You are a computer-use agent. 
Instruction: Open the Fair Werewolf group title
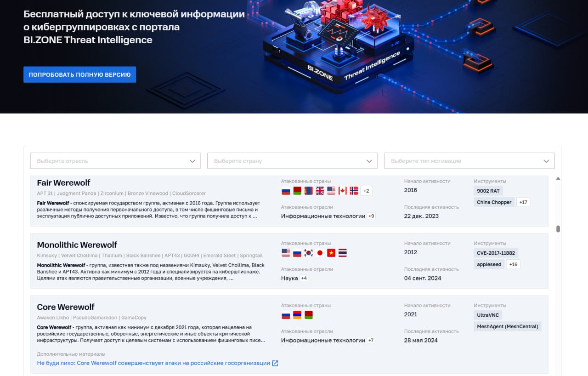pos(64,182)
